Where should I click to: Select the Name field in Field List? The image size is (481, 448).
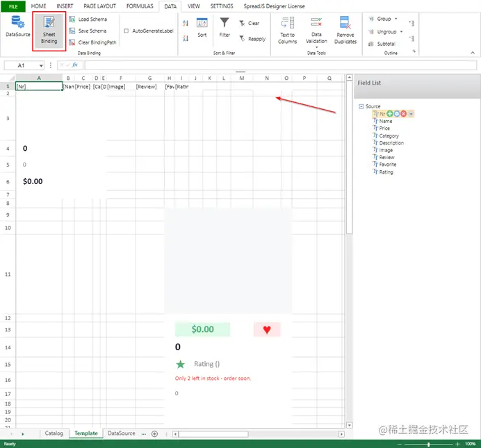click(x=382, y=121)
